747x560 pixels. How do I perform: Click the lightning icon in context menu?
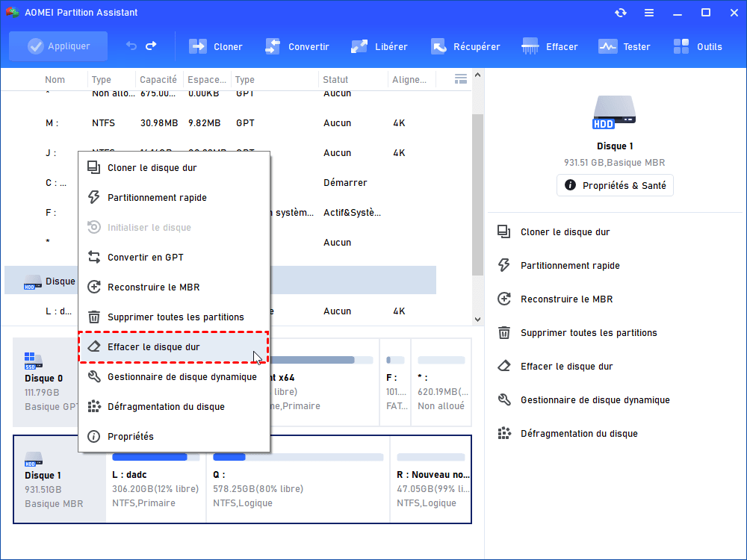(94, 197)
